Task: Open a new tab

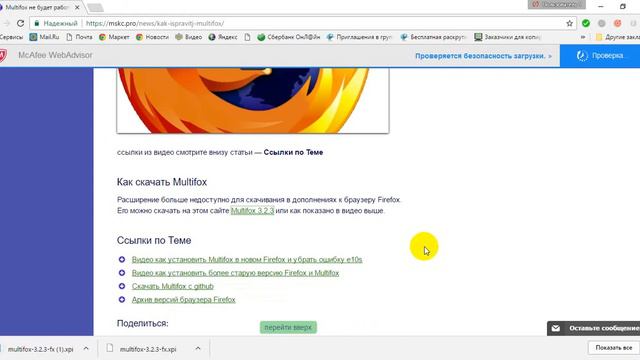Action: point(96,8)
